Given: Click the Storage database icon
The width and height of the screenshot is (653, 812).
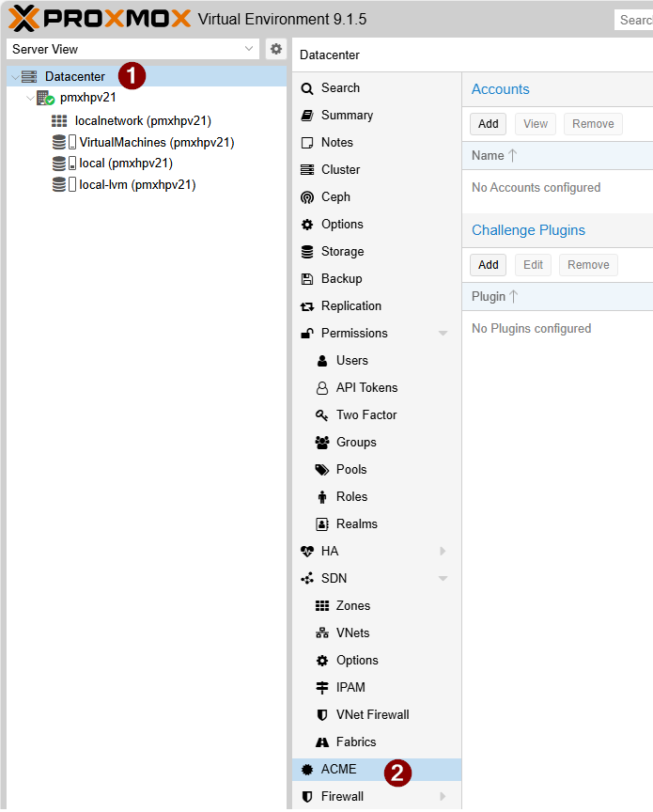Looking at the screenshot, I should coord(306,252).
